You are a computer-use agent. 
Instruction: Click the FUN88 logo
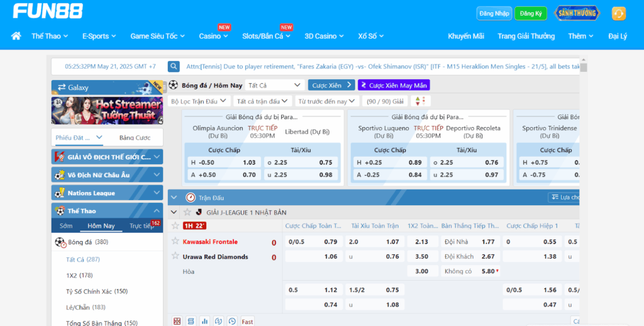(48, 11)
